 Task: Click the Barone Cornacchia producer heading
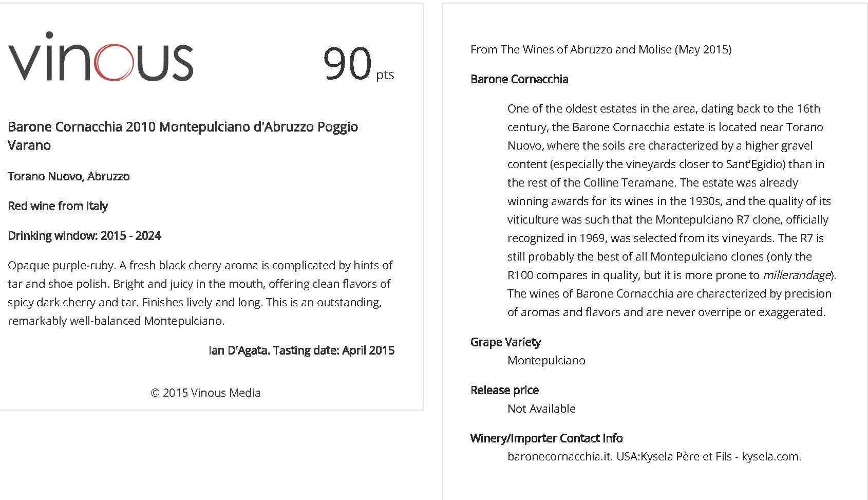point(519,79)
